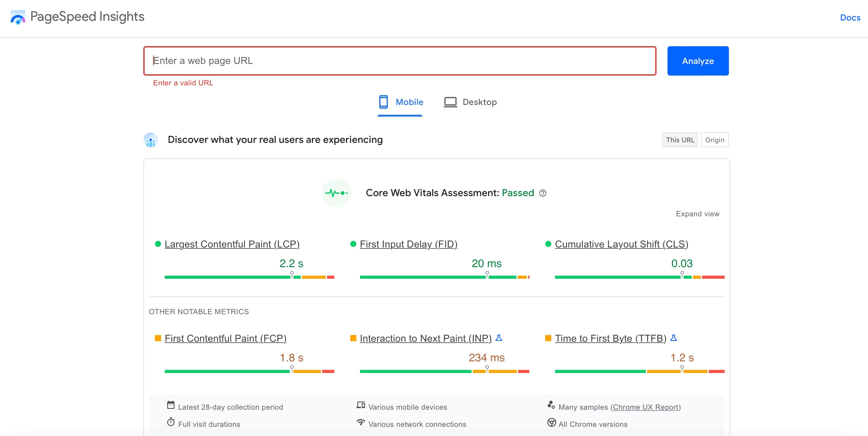
Task: Click the experimental flask icon beside TTFB
Action: click(x=673, y=337)
